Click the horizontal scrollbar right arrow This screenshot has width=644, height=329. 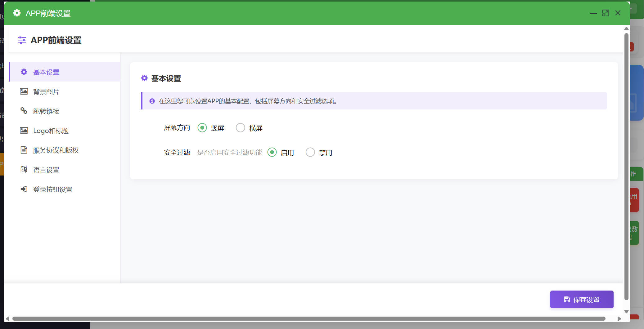click(x=619, y=319)
